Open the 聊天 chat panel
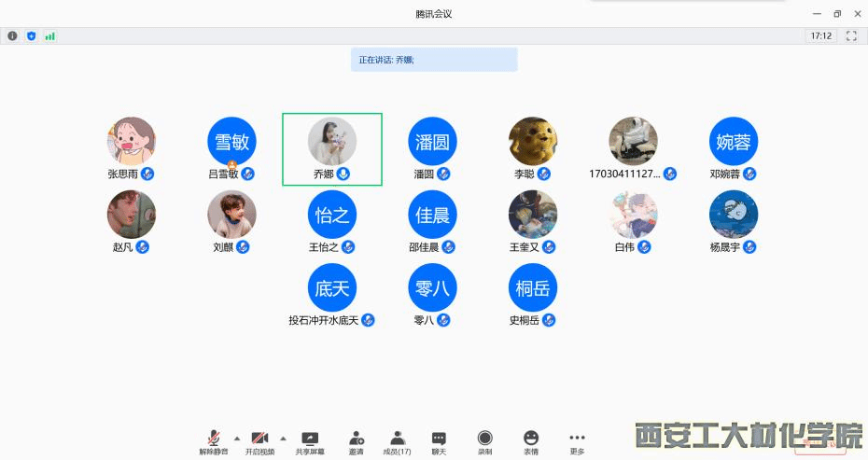Image resolution: width=868 pixels, height=460 pixels. click(439, 440)
